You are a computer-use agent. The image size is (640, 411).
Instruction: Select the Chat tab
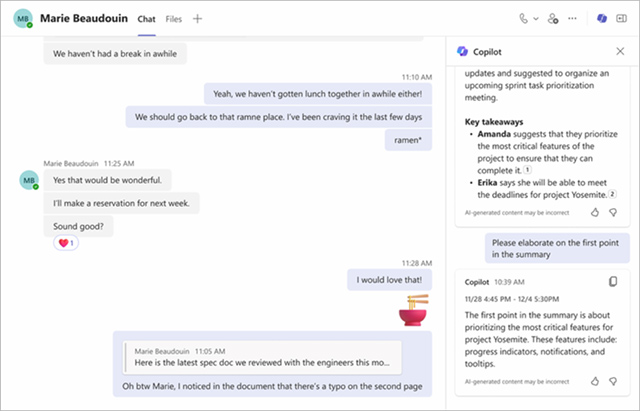146,18
